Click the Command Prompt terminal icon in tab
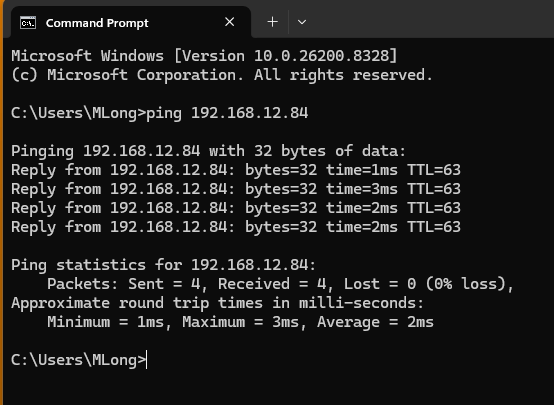Image resolution: width=554 pixels, height=405 pixels. click(x=28, y=23)
